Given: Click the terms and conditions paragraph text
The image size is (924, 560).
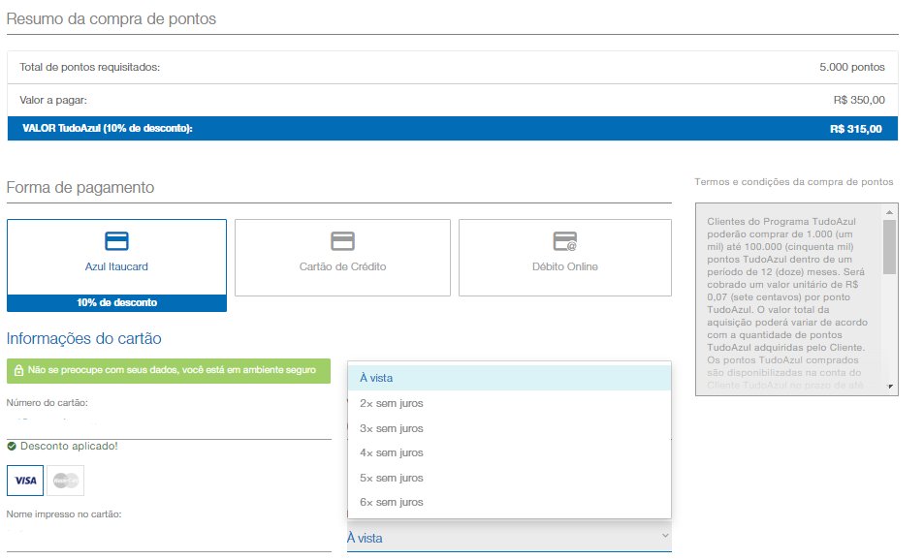Looking at the screenshot, I should pyautogui.click(x=787, y=303).
